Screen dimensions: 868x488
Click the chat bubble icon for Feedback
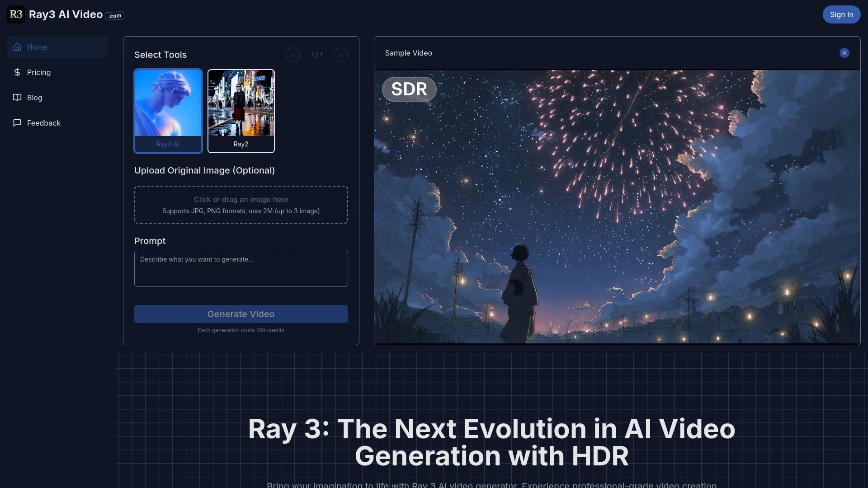click(17, 123)
